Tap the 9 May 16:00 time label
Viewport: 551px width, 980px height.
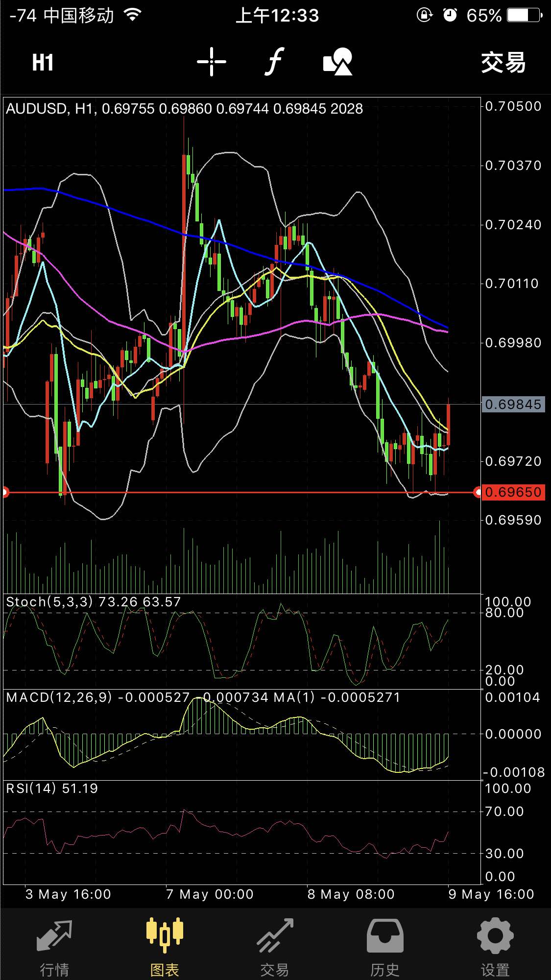coord(491,894)
